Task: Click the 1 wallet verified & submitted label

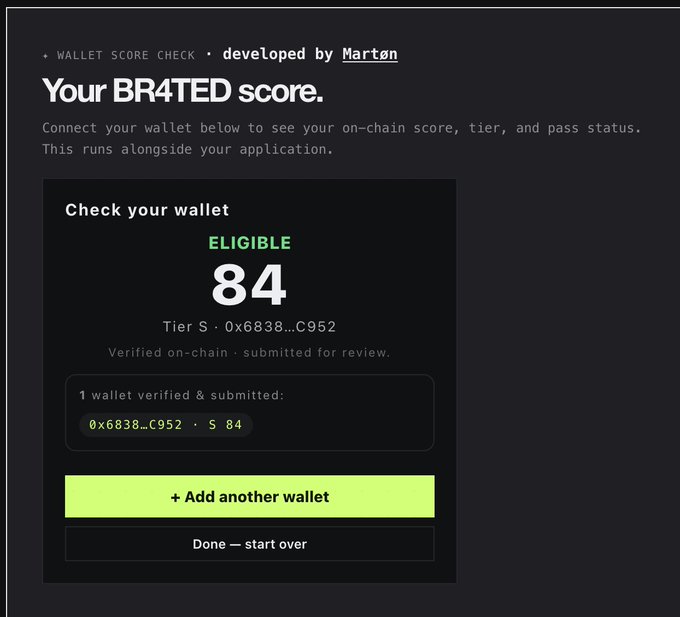Action: pyautogui.click(x=181, y=395)
